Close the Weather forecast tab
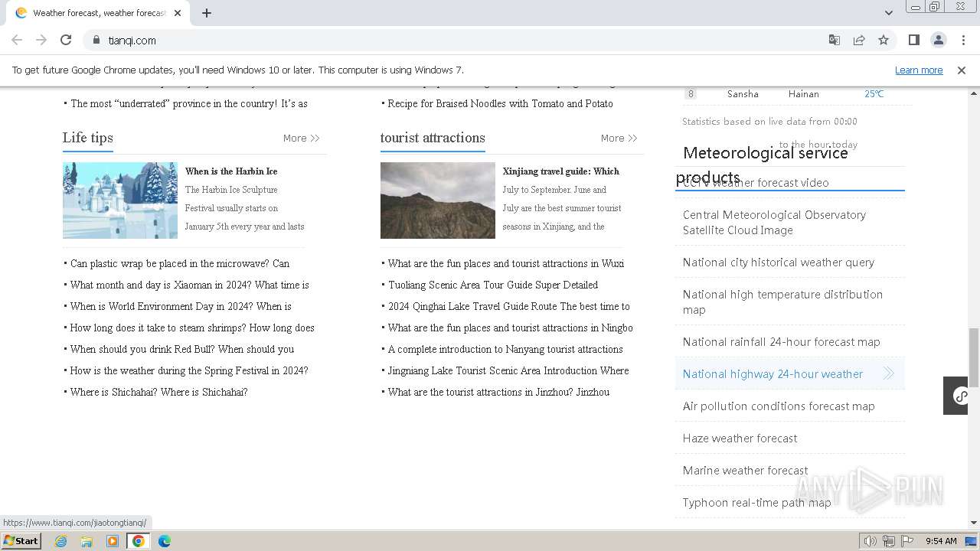 point(178,13)
